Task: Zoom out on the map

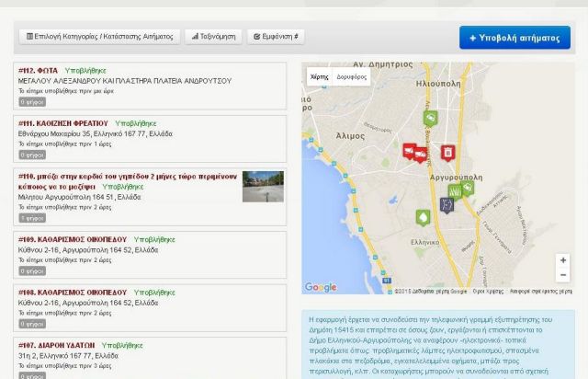Action: (562, 275)
